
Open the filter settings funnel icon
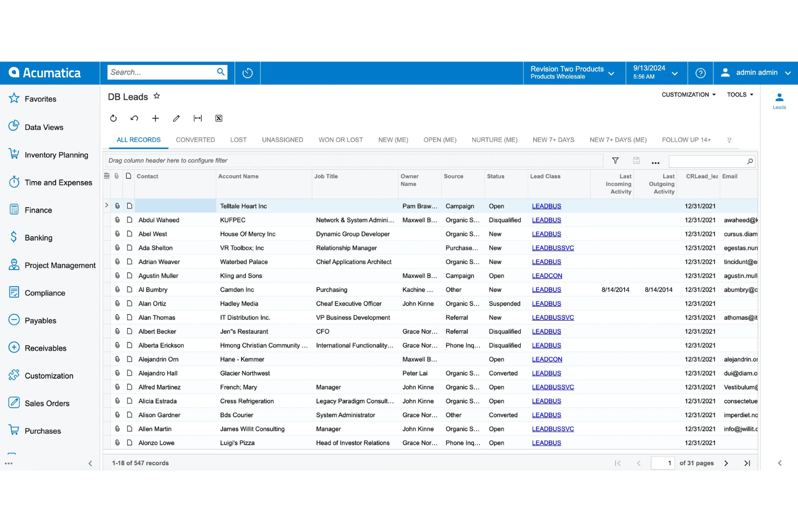pos(615,161)
